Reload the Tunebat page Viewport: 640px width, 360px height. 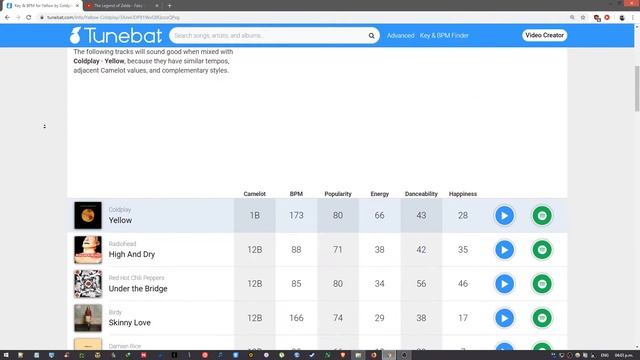[29, 18]
